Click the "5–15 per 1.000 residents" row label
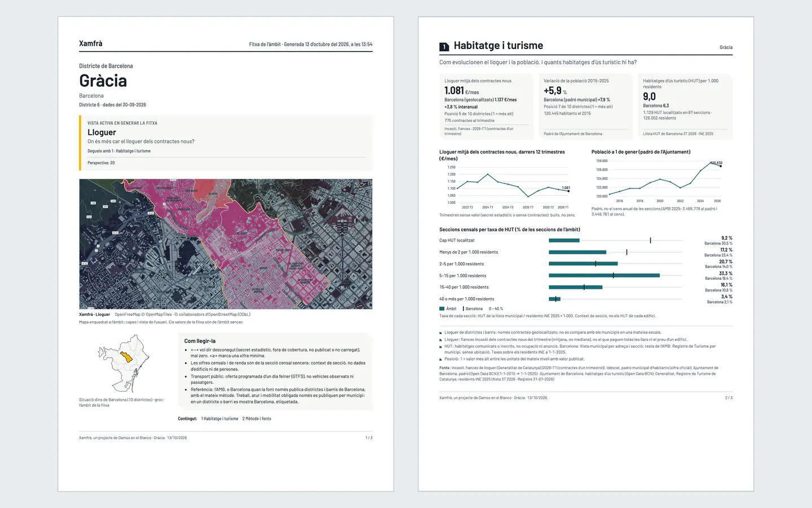The width and height of the screenshot is (812, 508). pos(462,276)
